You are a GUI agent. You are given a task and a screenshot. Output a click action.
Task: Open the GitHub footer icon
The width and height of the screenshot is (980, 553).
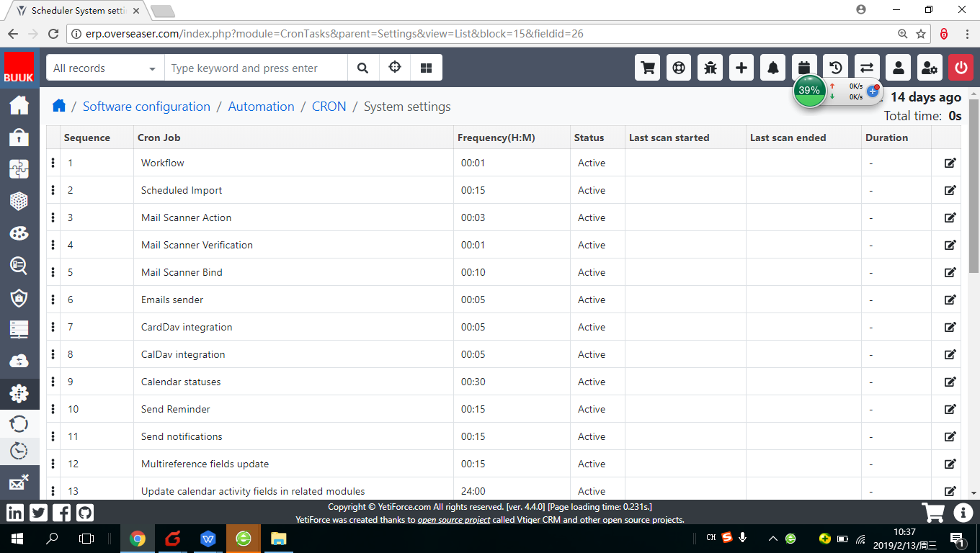85,513
